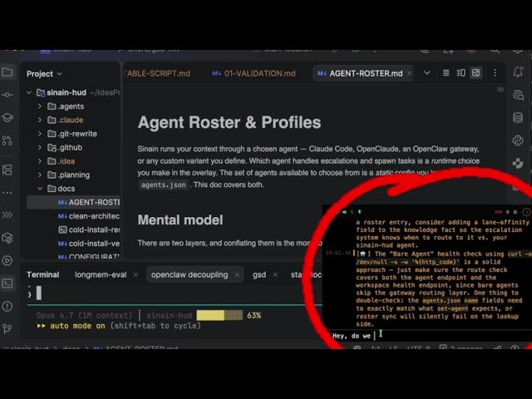Expand the .github folder
The height and width of the screenshot is (399, 532).
click(40, 148)
